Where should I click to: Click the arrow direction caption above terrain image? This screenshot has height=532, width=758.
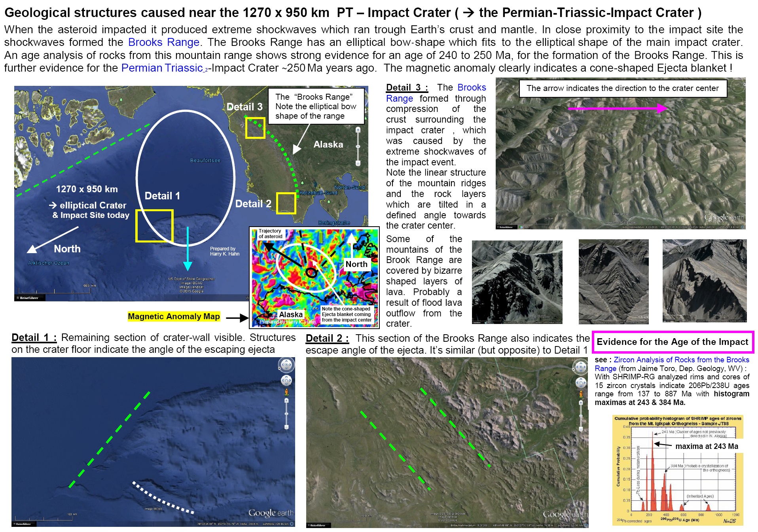[623, 88]
